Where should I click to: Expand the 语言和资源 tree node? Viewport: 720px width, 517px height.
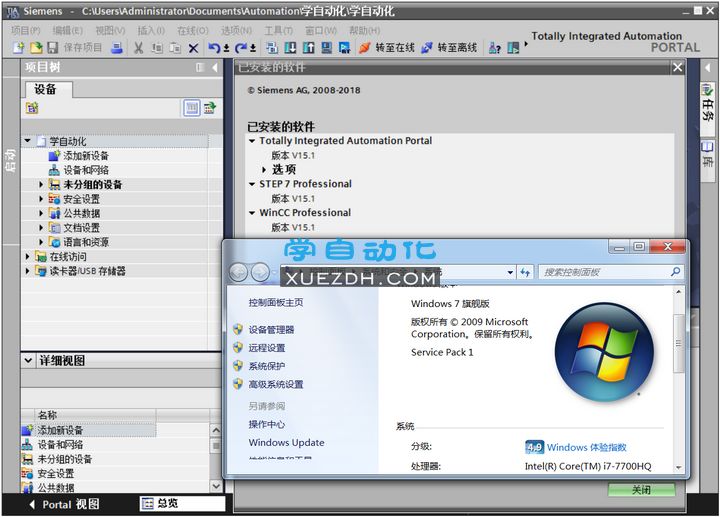point(41,242)
